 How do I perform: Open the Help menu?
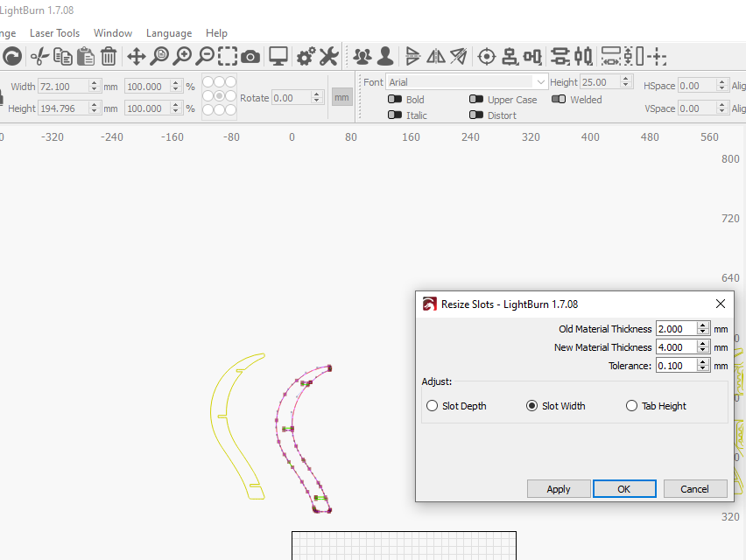(x=216, y=33)
